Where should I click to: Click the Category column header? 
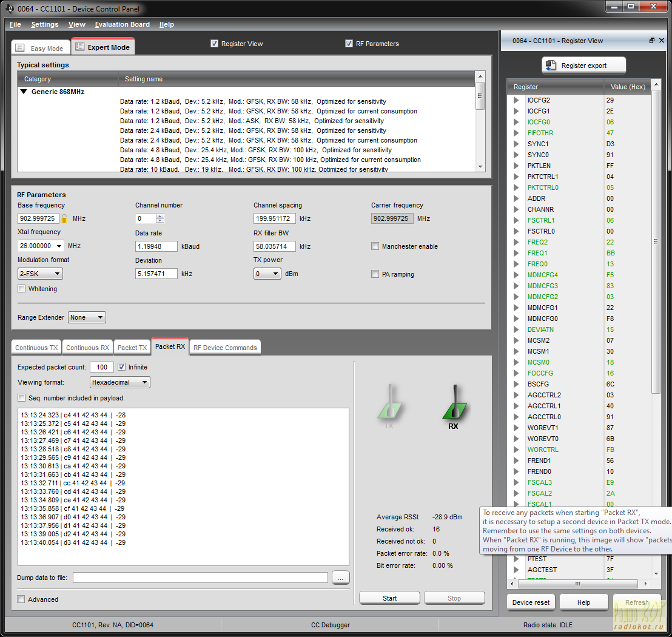[x=68, y=79]
